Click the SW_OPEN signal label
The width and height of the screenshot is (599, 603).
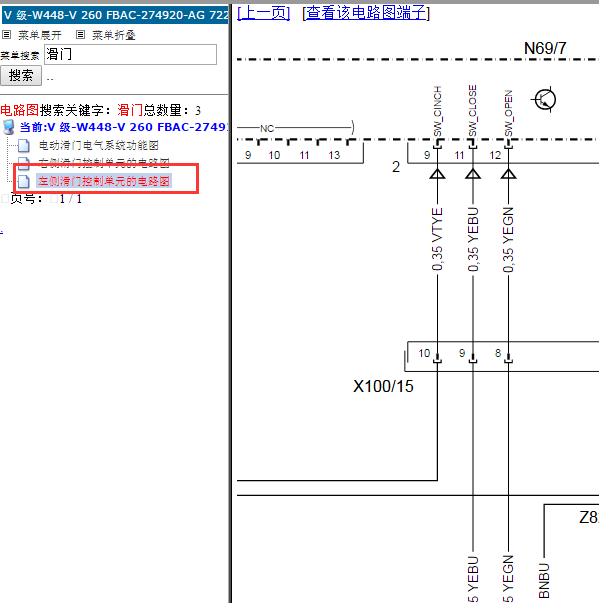click(508, 113)
